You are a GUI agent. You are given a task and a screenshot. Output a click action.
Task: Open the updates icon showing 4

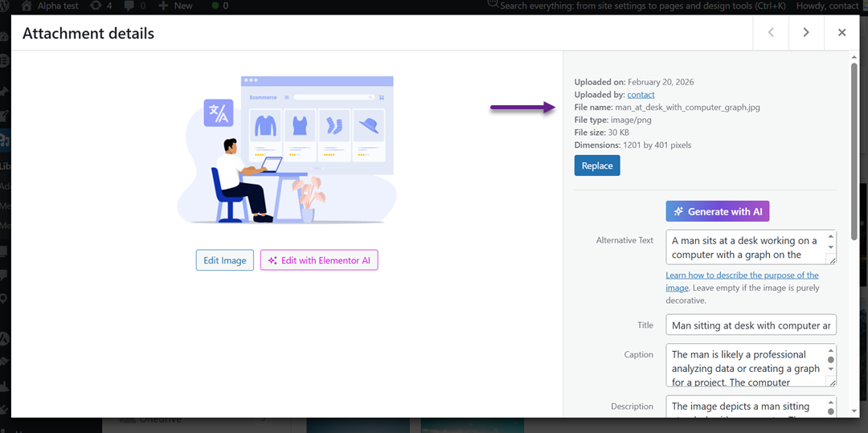[97, 6]
